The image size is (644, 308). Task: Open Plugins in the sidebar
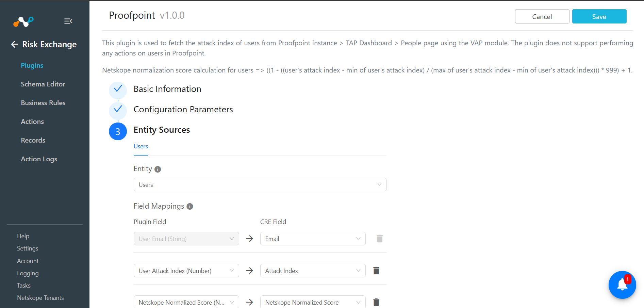click(x=32, y=65)
